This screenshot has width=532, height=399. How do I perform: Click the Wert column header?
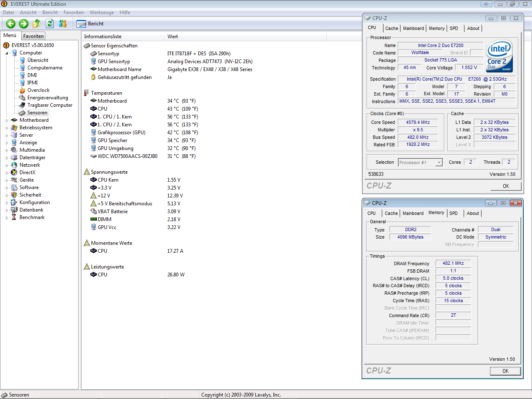245,37
